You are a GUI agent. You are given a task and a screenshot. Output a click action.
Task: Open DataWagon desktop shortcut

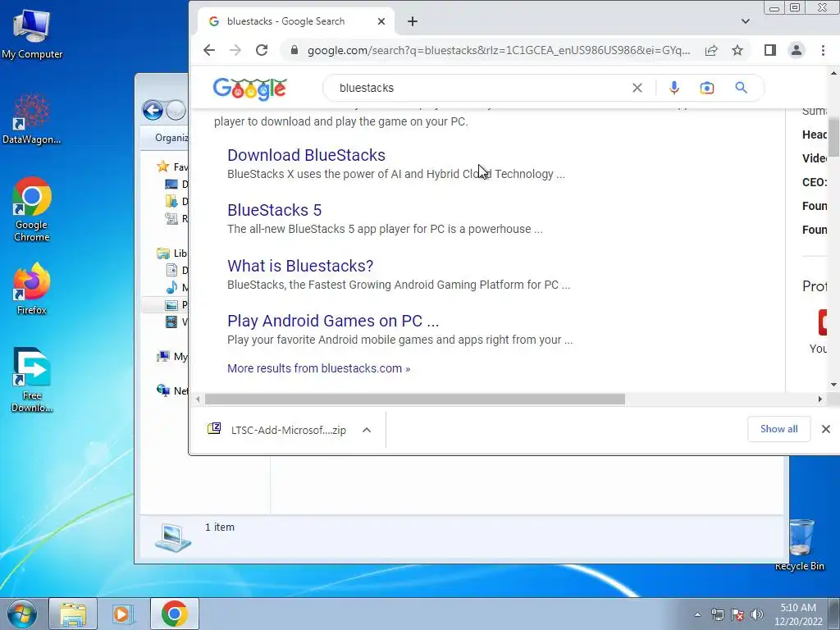click(x=32, y=119)
